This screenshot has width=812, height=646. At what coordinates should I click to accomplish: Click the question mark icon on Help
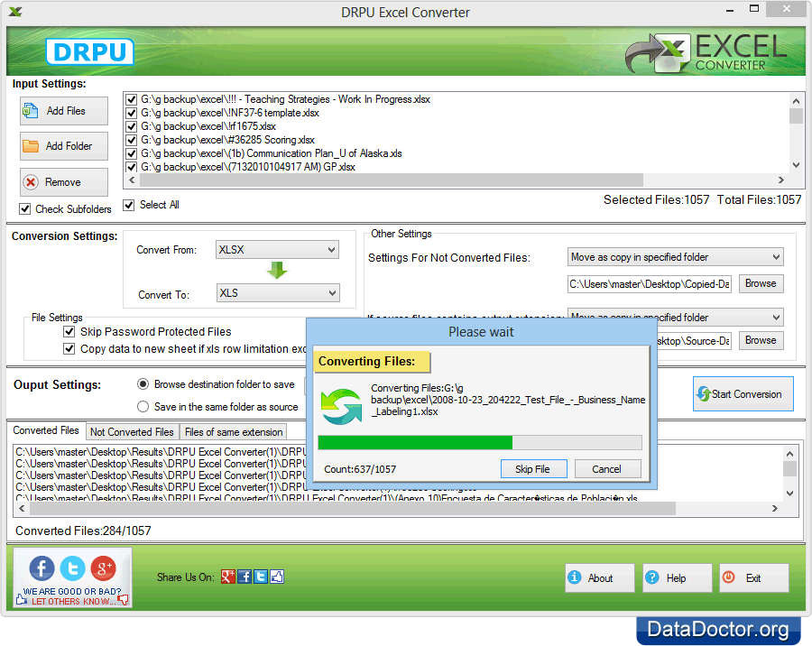coord(652,577)
